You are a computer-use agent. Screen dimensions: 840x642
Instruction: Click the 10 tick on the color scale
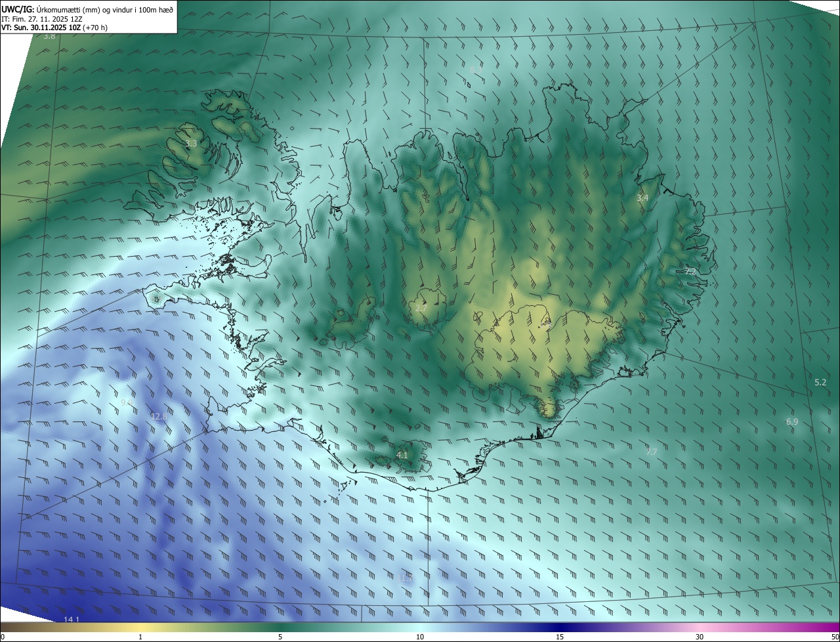(420, 637)
